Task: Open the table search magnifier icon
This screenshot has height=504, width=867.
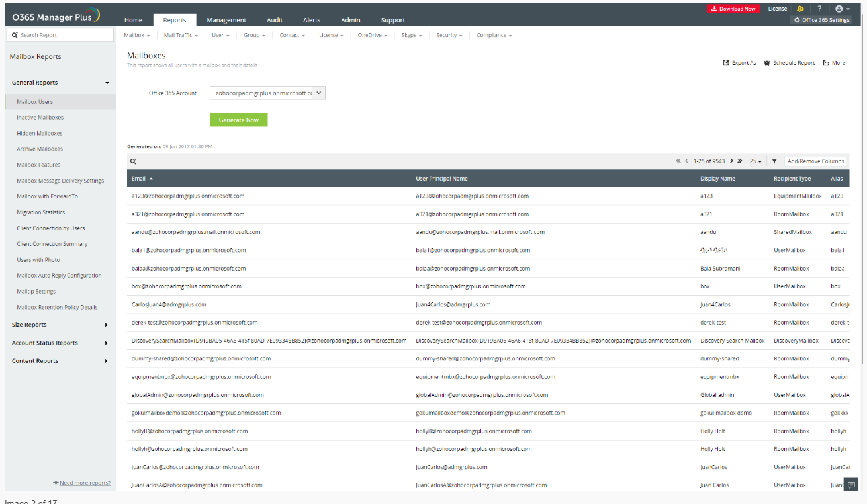Action: point(133,161)
